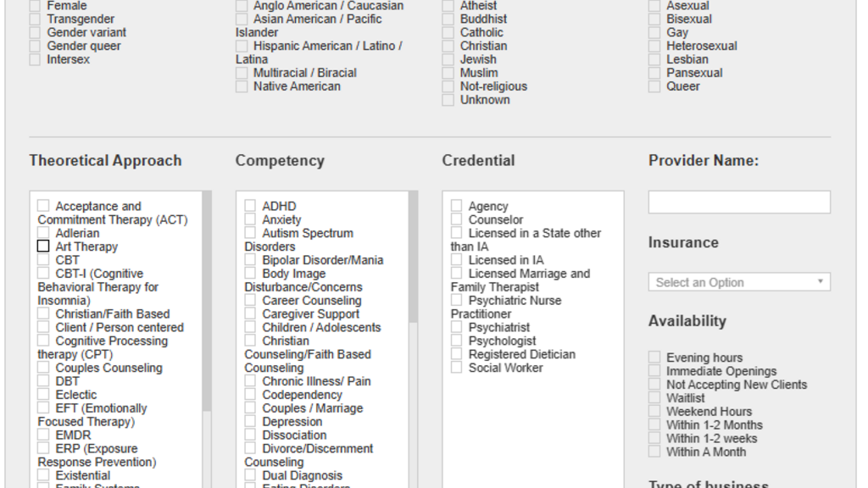Select the Psychiatrist checkbox
The height and width of the screenshot is (488, 868).
[x=456, y=326]
